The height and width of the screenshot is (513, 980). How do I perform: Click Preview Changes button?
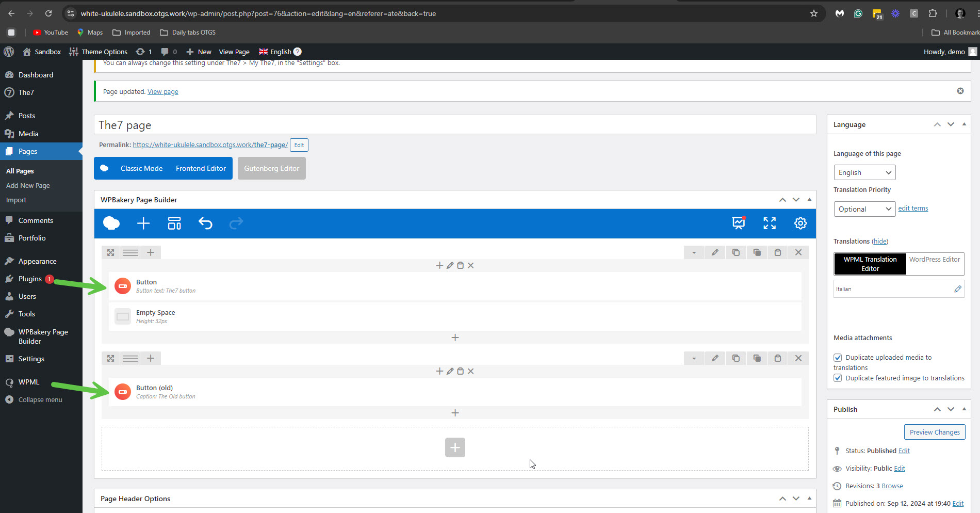tap(935, 432)
